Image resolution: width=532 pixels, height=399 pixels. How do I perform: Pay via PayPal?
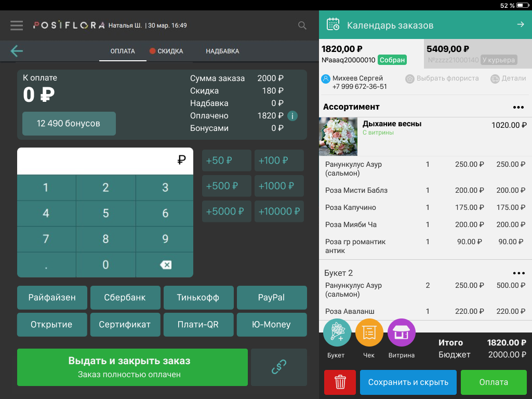(272, 298)
